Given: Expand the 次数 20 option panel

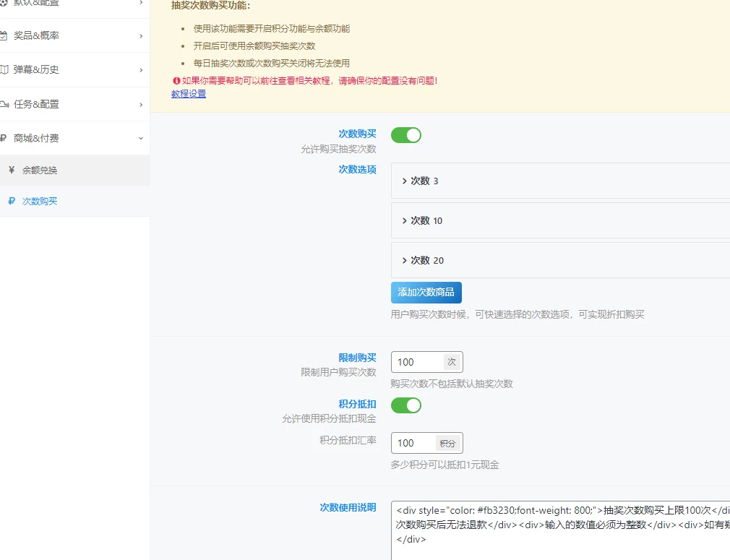Looking at the screenshot, I should (421, 260).
